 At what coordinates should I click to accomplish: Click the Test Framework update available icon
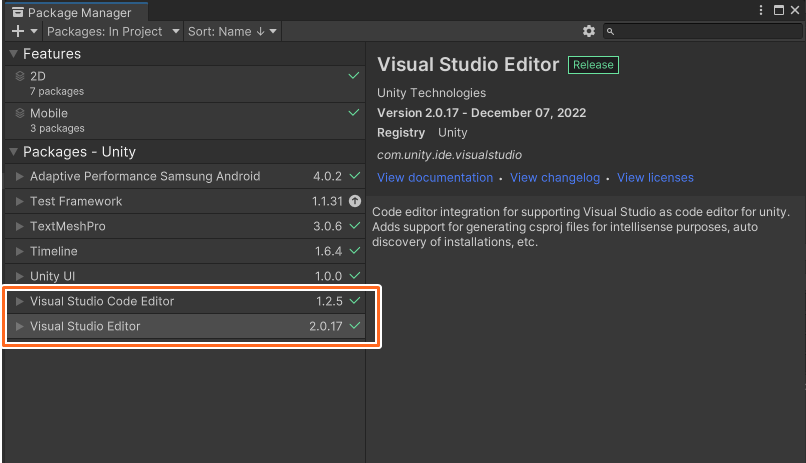click(x=354, y=201)
